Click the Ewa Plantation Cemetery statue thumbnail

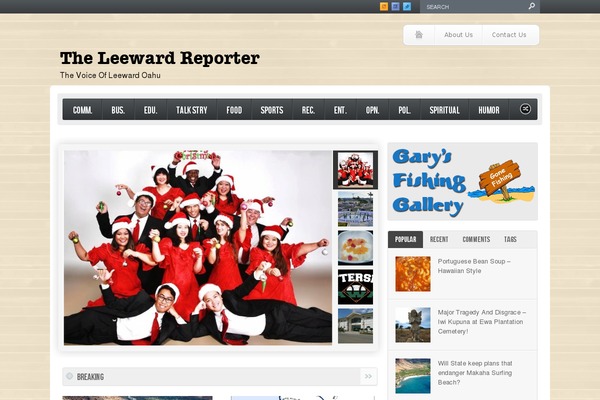pyautogui.click(x=413, y=325)
